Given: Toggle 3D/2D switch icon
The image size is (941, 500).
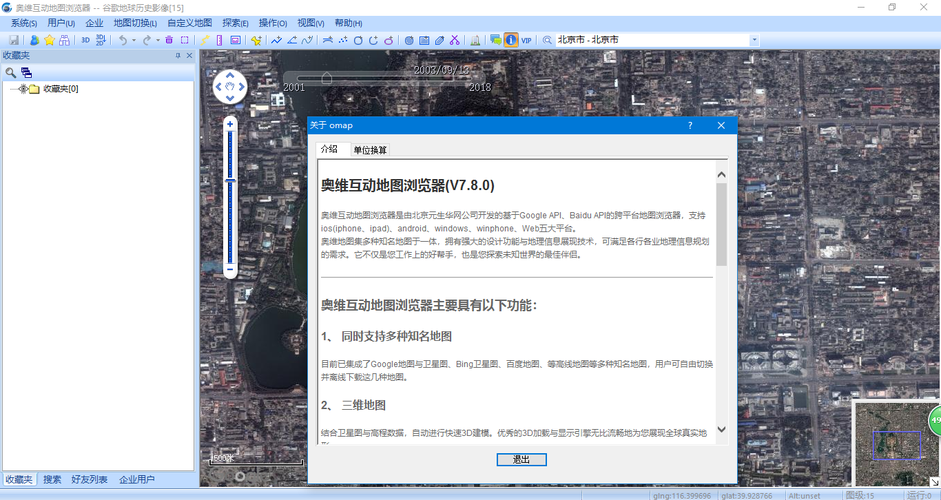Looking at the screenshot, I should [x=101, y=40].
